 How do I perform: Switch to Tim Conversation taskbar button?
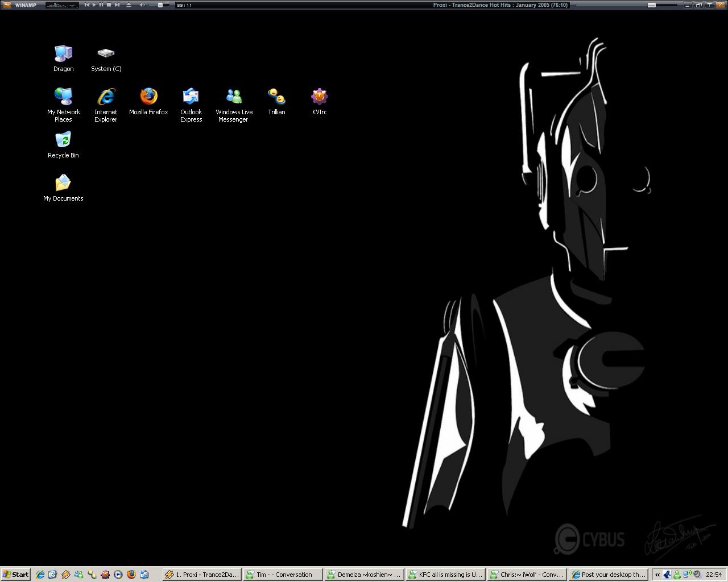pyautogui.click(x=283, y=575)
